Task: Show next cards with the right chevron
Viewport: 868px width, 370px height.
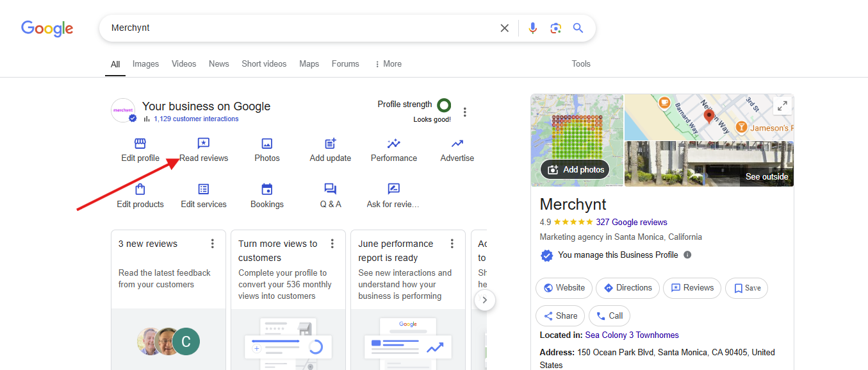Action: click(x=485, y=299)
